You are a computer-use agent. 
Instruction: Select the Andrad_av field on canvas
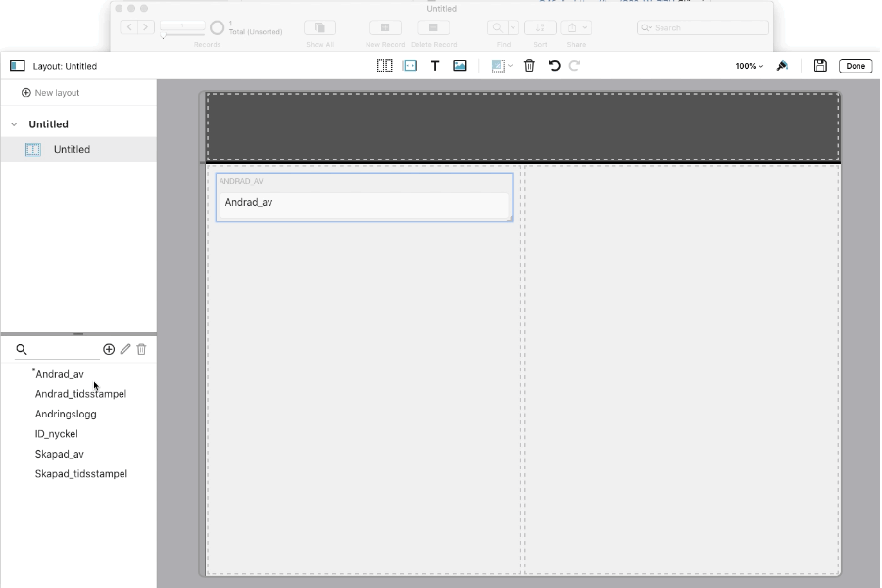[364, 203]
